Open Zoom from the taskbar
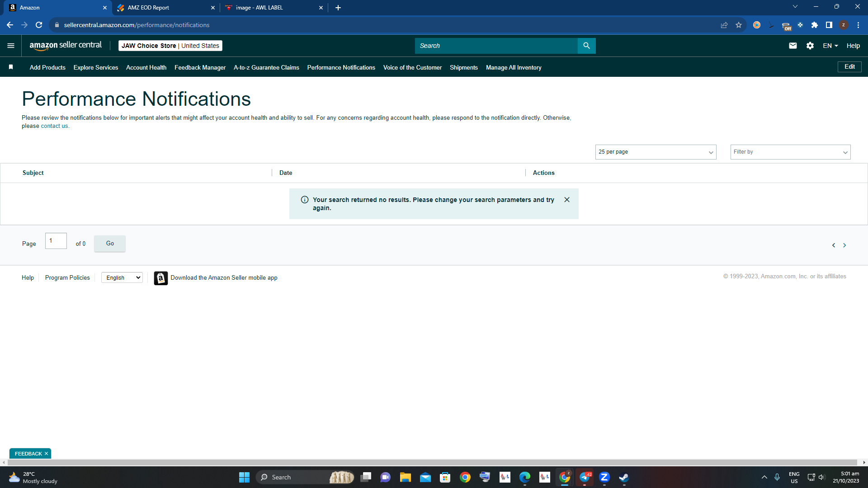Viewport: 868px width, 488px height. tap(604, 477)
